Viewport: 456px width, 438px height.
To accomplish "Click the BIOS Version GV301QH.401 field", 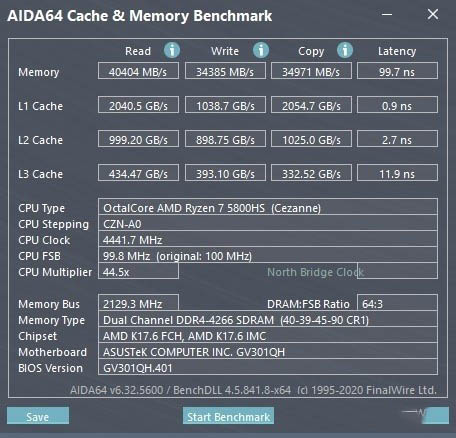I will pyautogui.click(x=268, y=367).
